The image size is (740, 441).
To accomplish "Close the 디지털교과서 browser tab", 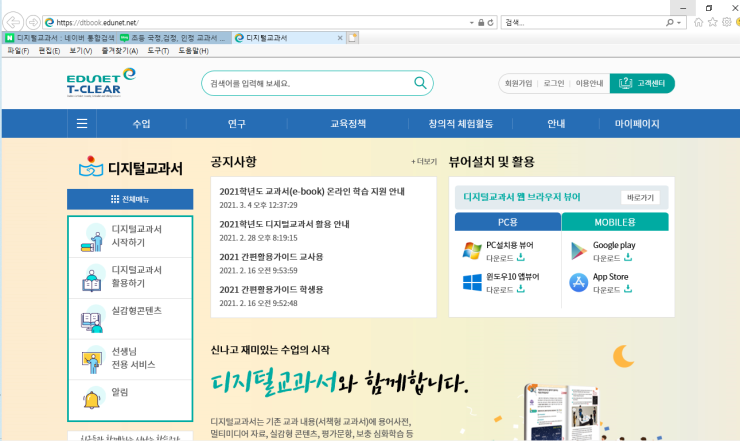I will coord(340,38).
